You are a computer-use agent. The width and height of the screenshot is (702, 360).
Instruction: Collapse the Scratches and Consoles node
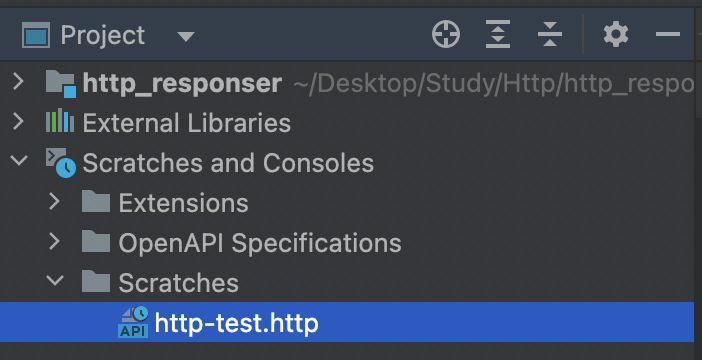tap(19, 161)
